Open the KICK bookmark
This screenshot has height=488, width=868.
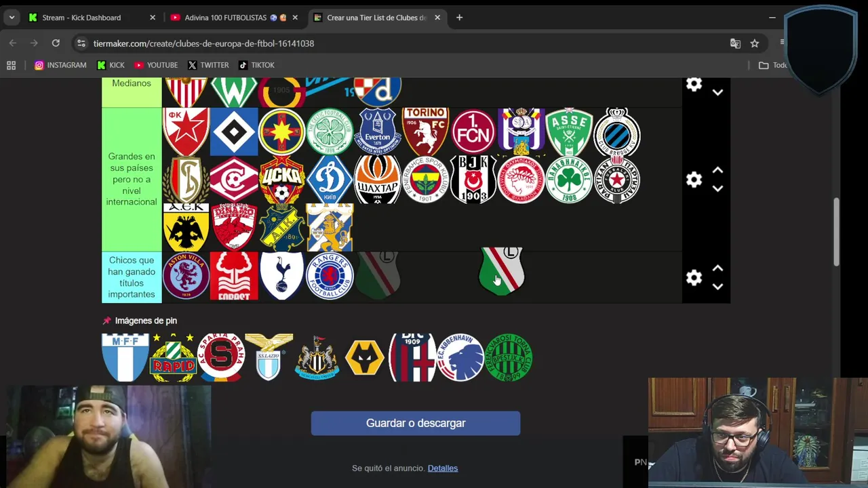111,65
